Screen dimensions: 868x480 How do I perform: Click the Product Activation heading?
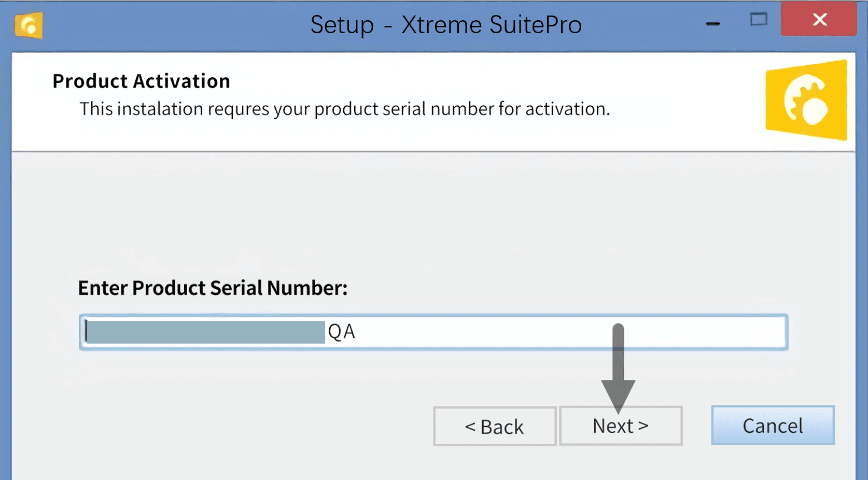(141, 81)
